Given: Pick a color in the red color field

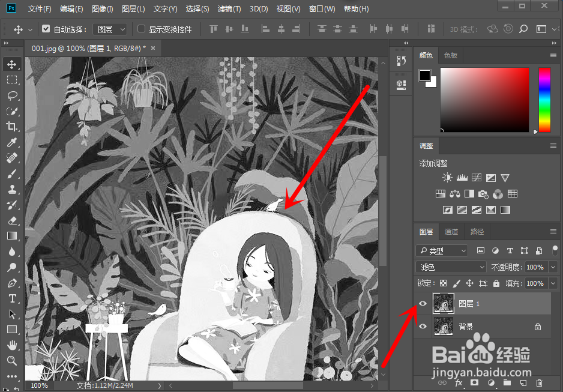Looking at the screenshot, I should 485,100.
